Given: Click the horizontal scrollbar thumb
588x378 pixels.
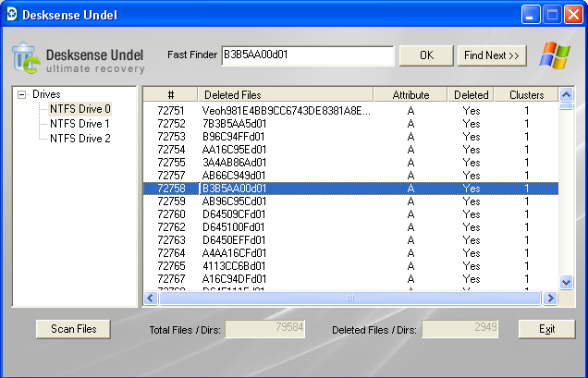Looking at the screenshot, I should pos(350,299).
